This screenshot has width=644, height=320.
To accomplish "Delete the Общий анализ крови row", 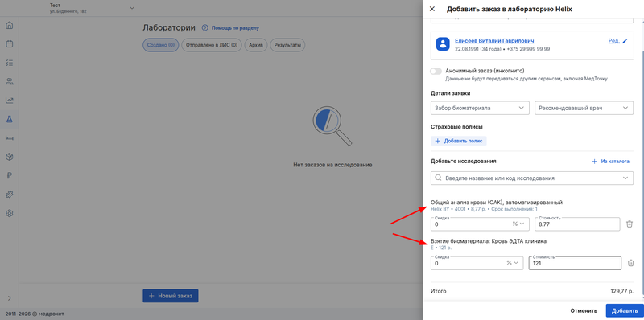I will [630, 224].
